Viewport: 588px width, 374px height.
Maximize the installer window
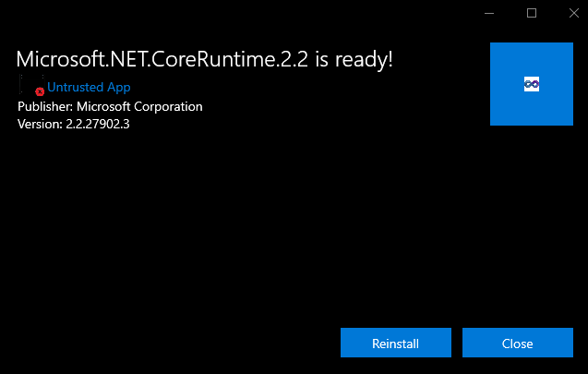point(532,13)
